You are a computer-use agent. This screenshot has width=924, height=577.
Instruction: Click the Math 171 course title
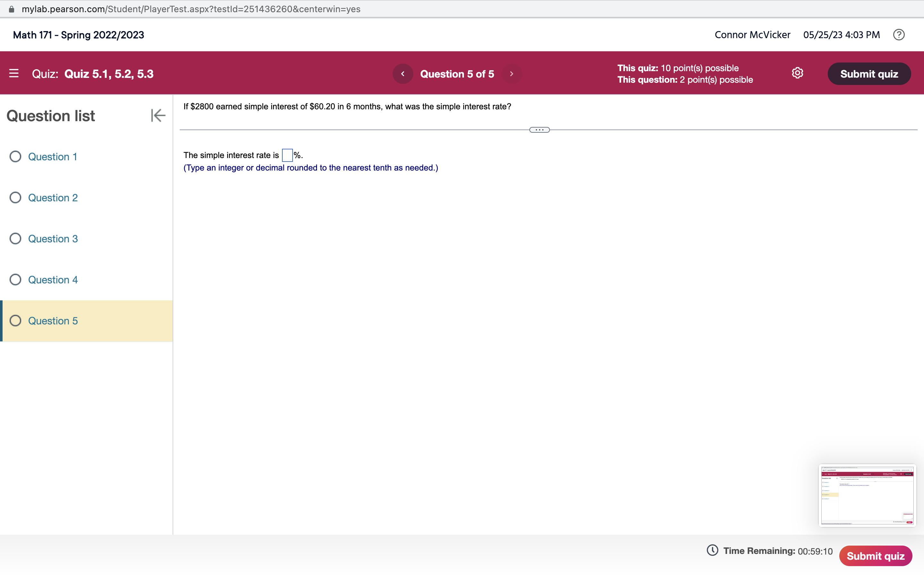pyautogui.click(x=78, y=35)
